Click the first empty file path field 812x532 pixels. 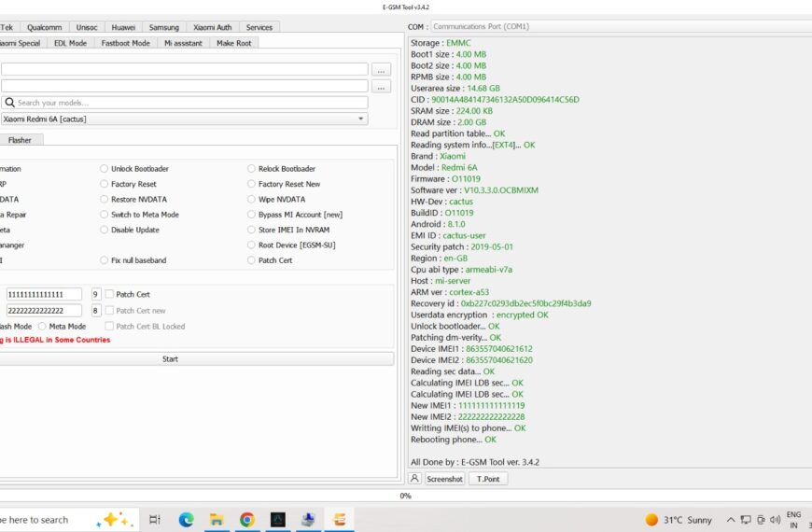click(185, 69)
